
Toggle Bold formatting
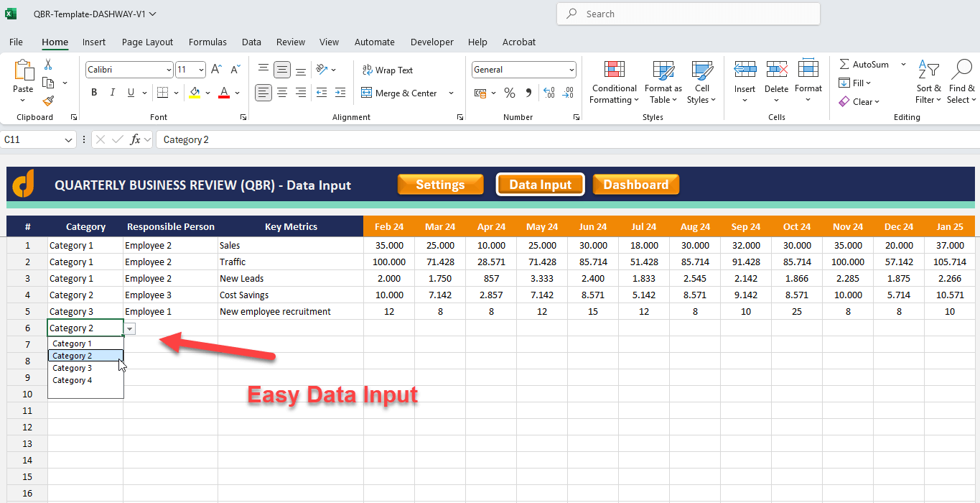[x=94, y=93]
